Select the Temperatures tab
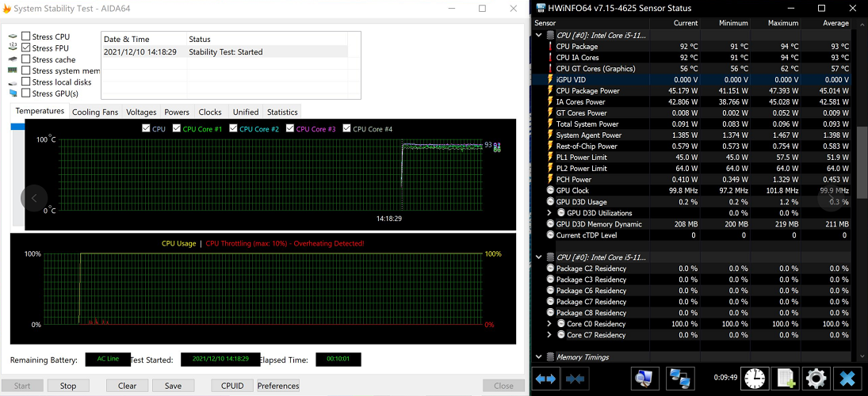Screen dimensions: 868x396 click(x=40, y=111)
